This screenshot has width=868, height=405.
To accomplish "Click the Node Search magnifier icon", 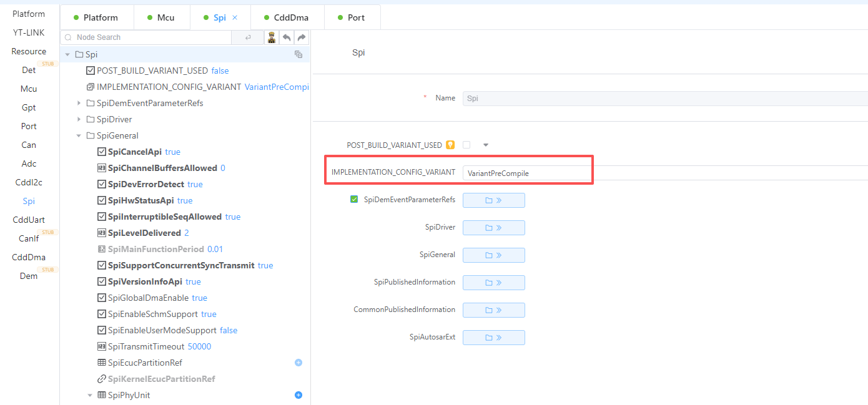I will pos(69,37).
